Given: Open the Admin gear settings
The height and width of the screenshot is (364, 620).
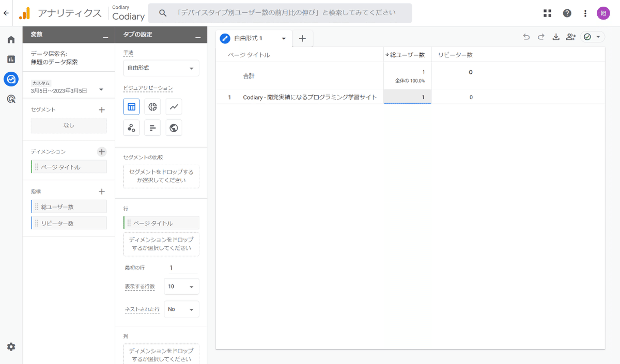Looking at the screenshot, I should coord(11,347).
